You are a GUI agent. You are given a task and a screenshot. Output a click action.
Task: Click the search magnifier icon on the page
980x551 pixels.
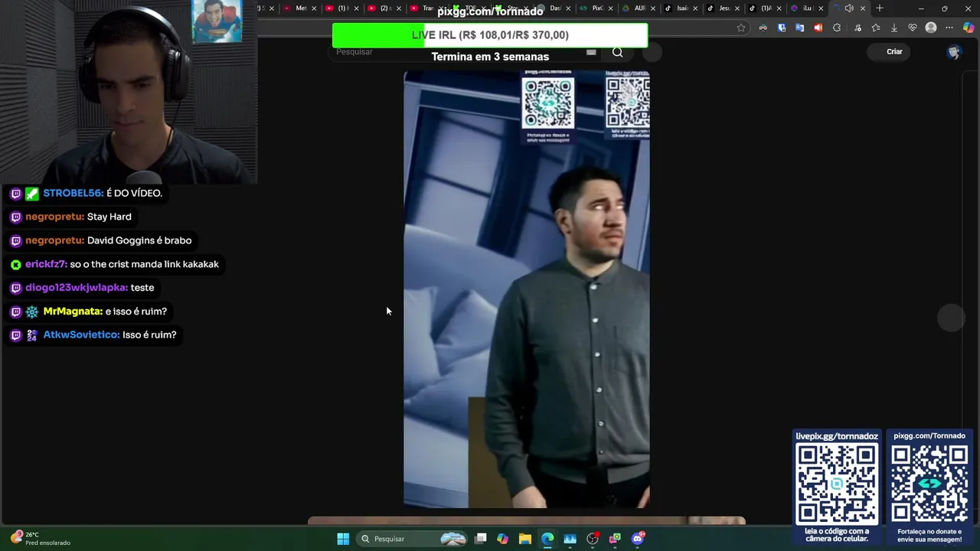[x=617, y=52]
